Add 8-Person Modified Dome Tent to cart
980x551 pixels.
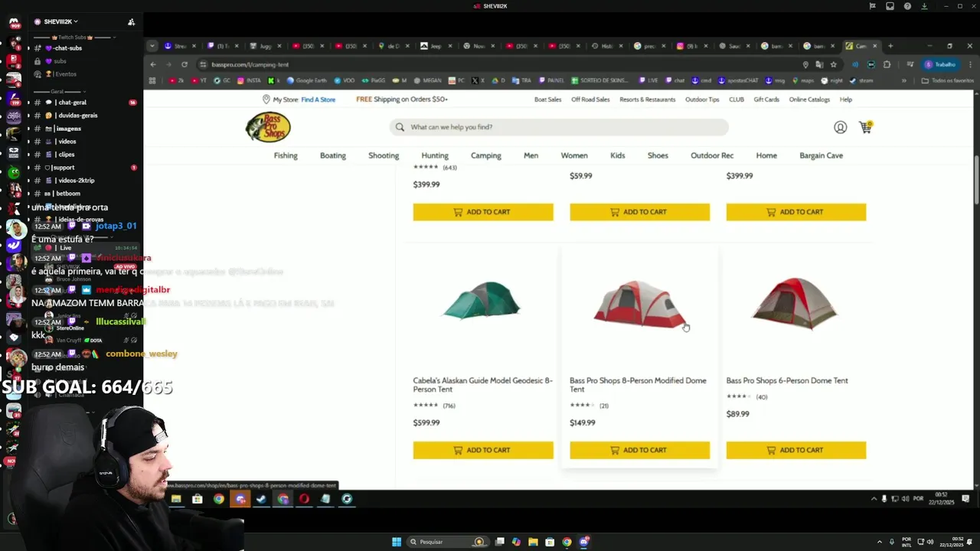(639, 450)
